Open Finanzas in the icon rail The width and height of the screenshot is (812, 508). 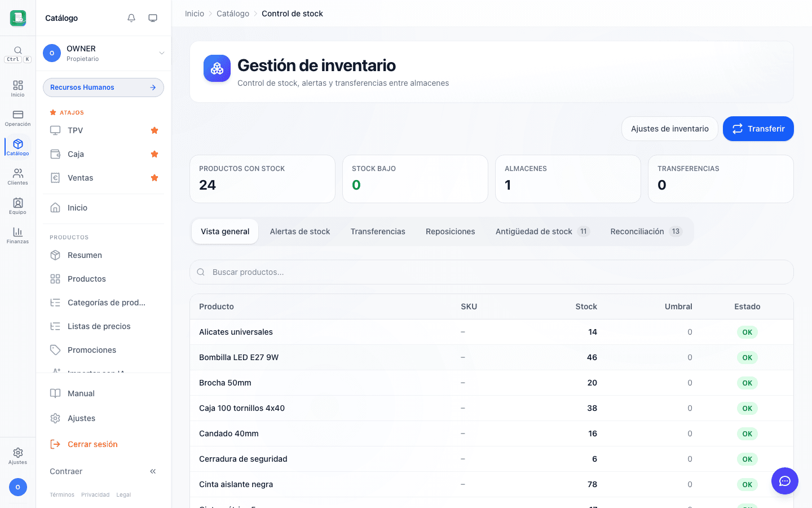pos(18,235)
